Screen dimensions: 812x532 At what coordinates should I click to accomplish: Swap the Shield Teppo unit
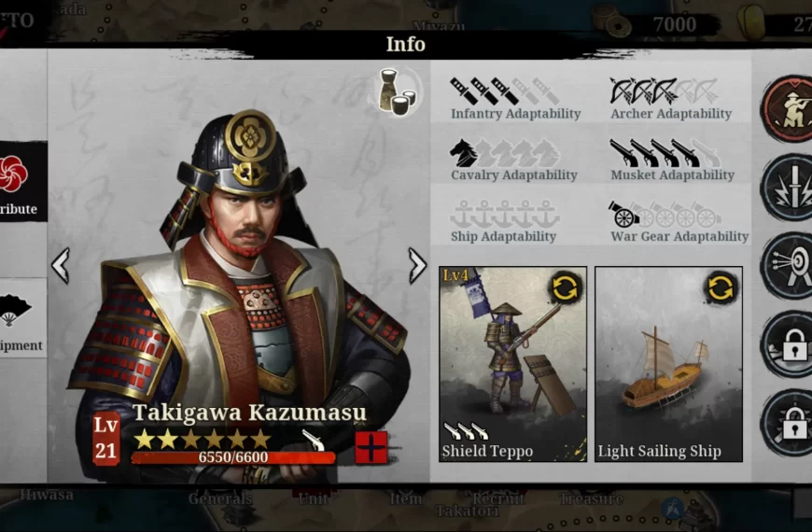coord(565,287)
